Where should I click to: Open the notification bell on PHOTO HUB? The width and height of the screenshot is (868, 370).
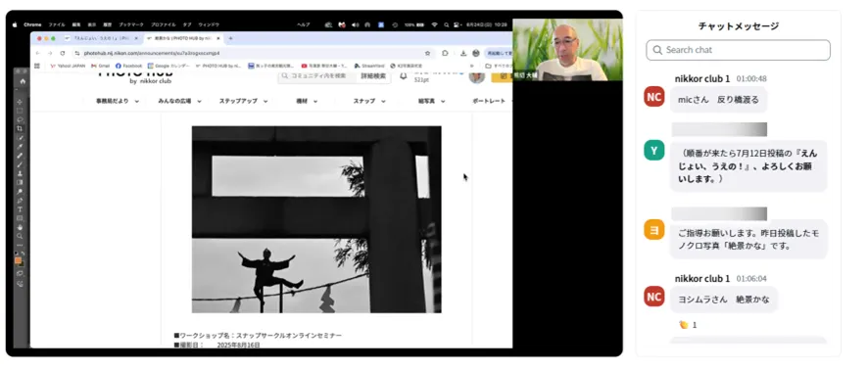[x=403, y=75]
